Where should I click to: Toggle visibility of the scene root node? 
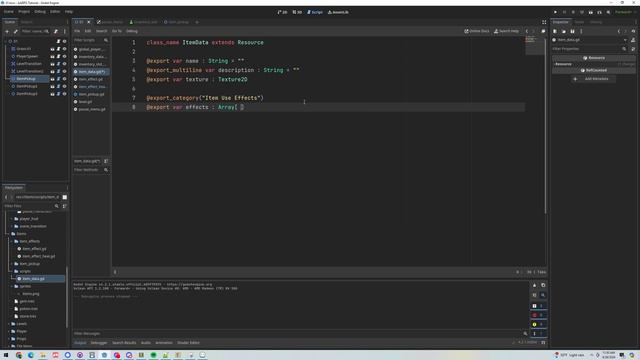[x=64, y=41]
